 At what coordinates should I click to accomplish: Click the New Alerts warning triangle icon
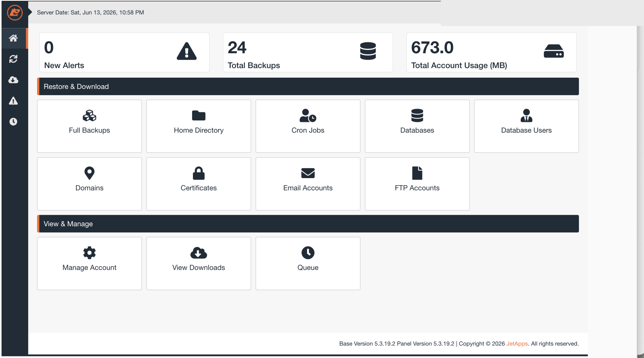(187, 51)
